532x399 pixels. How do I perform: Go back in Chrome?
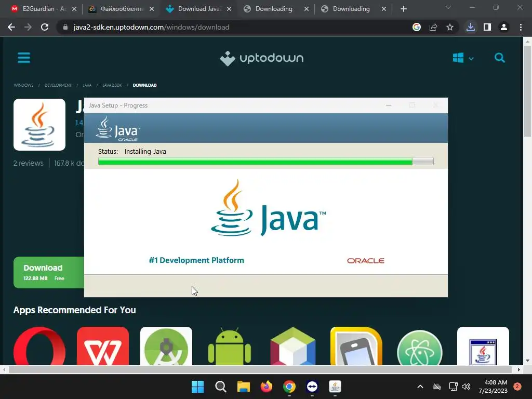11,27
